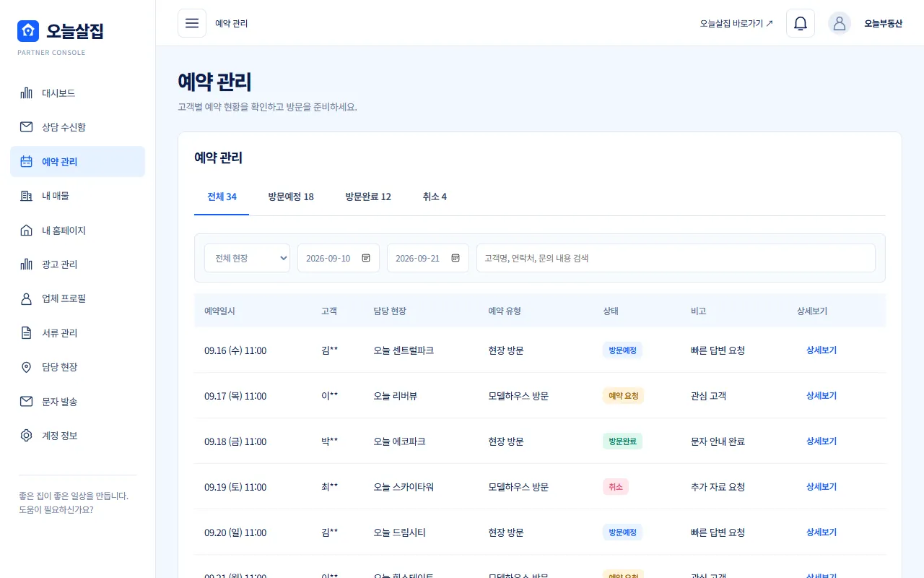Open the hamburger menu button
Screen dimensions: 924x578
pyautogui.click(x=192, y=23)
